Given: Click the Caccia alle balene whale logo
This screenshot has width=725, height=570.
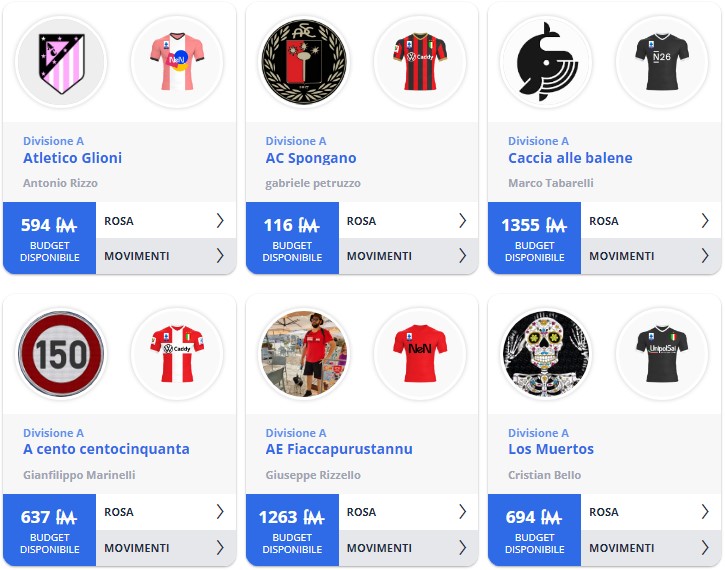Looking at the screenshot, I should tap(546, 62).
